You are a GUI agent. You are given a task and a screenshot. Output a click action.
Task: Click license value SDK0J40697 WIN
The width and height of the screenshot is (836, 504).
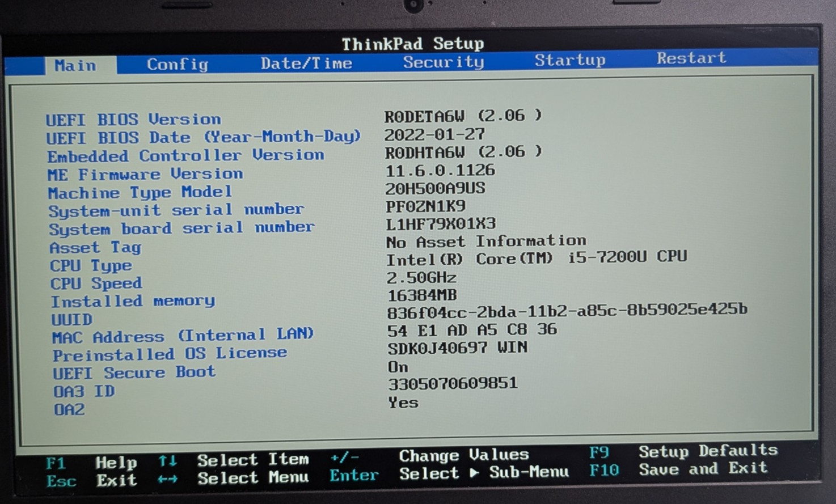pyautogui.click(x=458, y=348)
